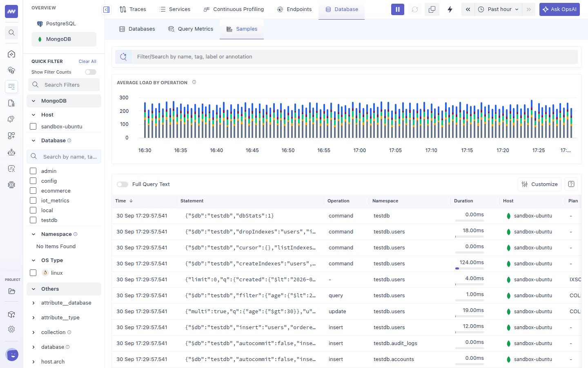Image resolution: width=588 pixels, height=368 pixels.
Task: Open the info icon beside Average Load
Action: 194,82
